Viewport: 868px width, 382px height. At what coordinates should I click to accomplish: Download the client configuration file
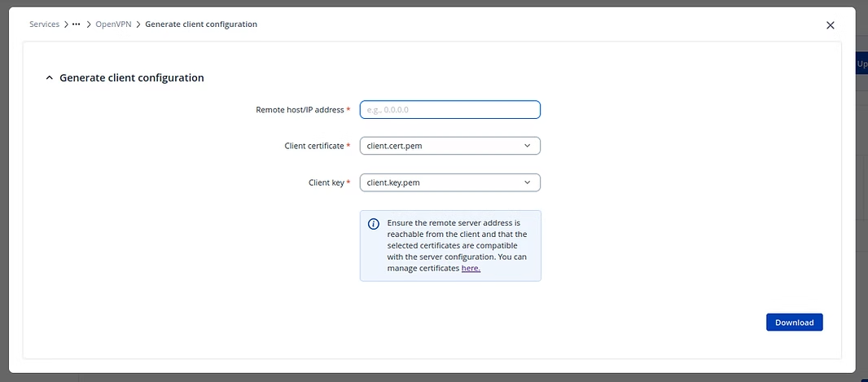[794, 323]
